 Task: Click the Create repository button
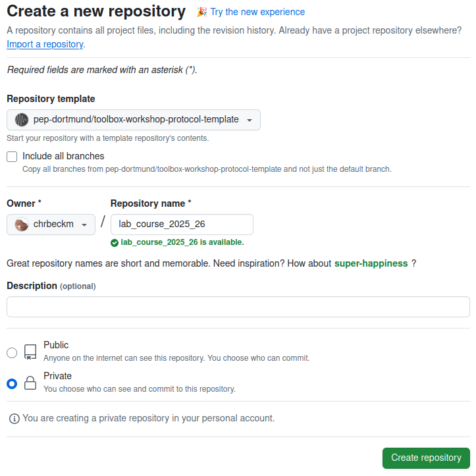[x=426, y=458]
